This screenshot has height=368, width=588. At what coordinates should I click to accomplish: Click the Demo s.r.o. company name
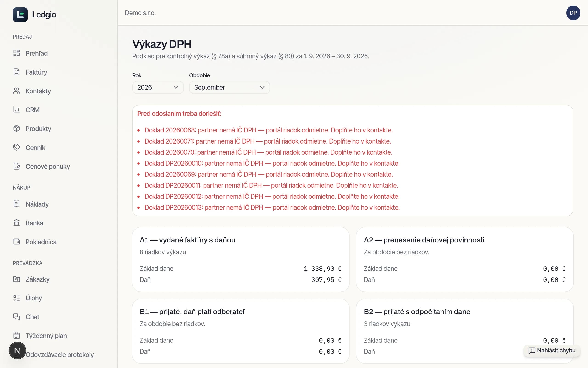(140, 13)
